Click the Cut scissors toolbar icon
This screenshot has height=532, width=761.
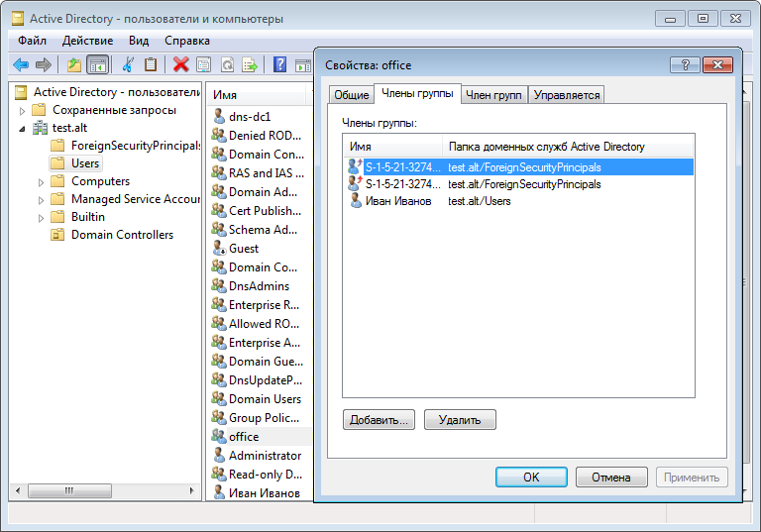(x=128, y=64)
